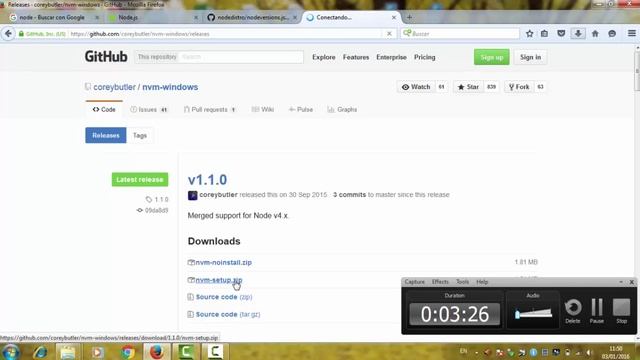Open the Help menu in recorder
This screenshot has height=360, width=640.
point(482,282)
